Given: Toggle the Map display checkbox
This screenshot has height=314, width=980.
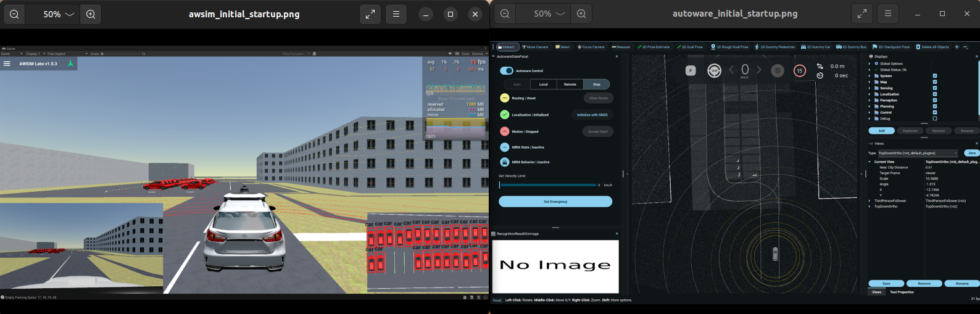Looking at the screenshot, I should (935, 82).
